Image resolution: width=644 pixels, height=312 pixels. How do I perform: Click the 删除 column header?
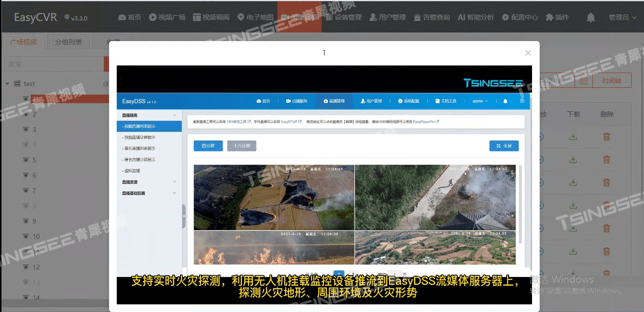tap(607, 114)
